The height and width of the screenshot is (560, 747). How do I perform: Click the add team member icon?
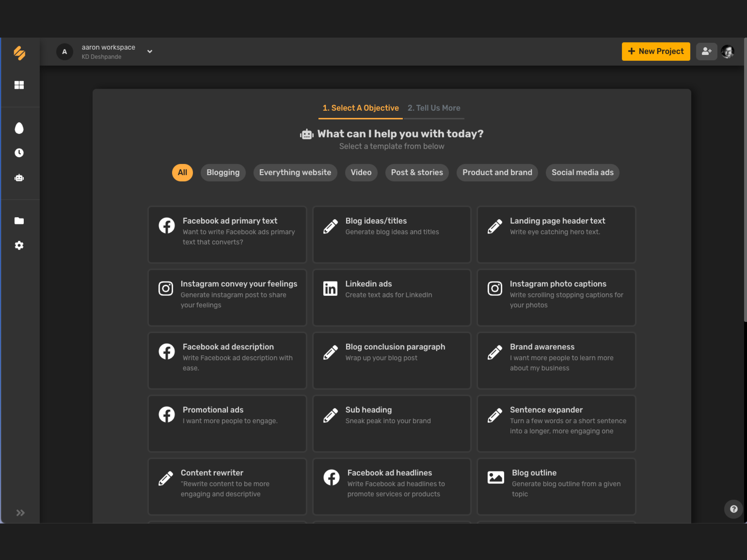tap(706, 51)
